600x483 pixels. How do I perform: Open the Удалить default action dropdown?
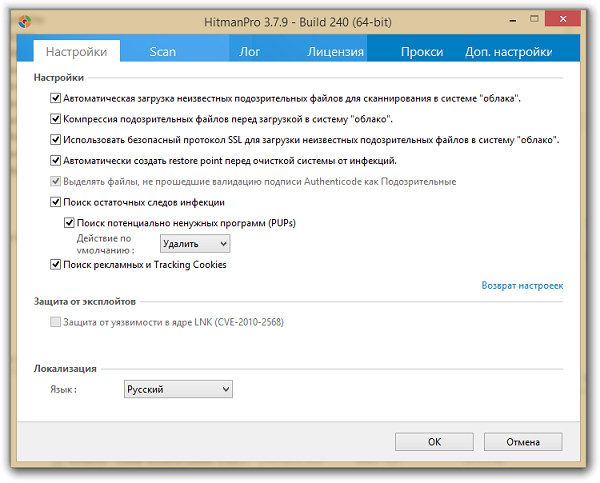click(195, 243)
